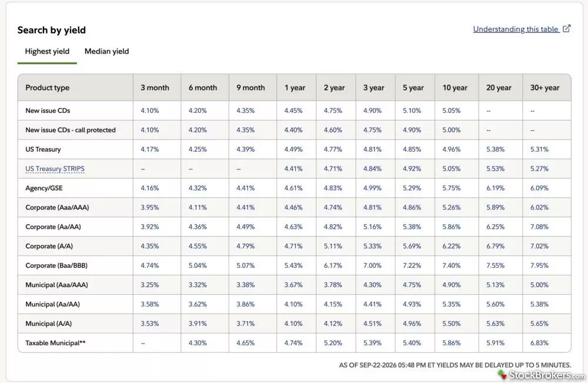Switch to the Highest yield tab

pyautogui.click(x=47, y=51)
